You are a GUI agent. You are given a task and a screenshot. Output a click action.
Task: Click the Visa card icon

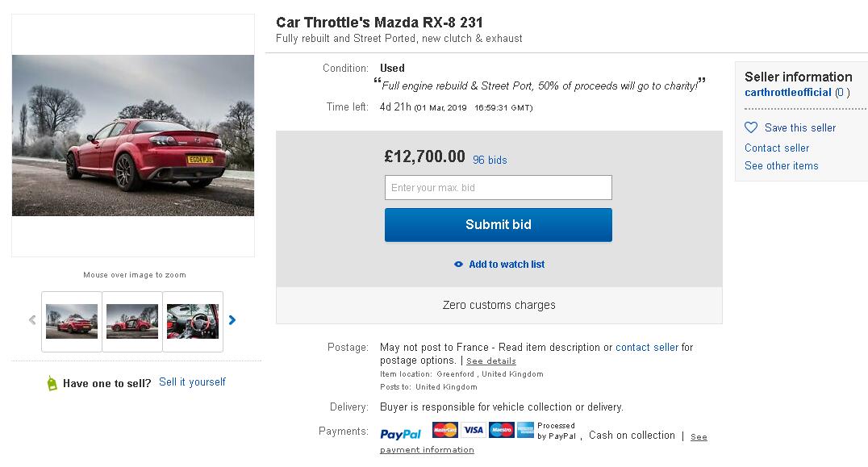pyautogui.click(x=474, y=430)
